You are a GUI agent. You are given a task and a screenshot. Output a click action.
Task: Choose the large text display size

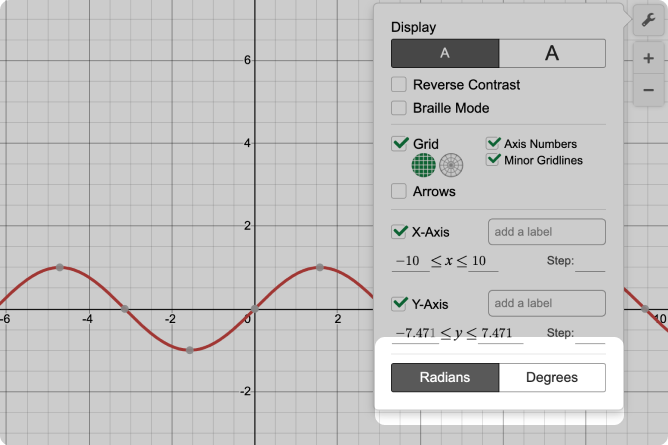point(552,53)
